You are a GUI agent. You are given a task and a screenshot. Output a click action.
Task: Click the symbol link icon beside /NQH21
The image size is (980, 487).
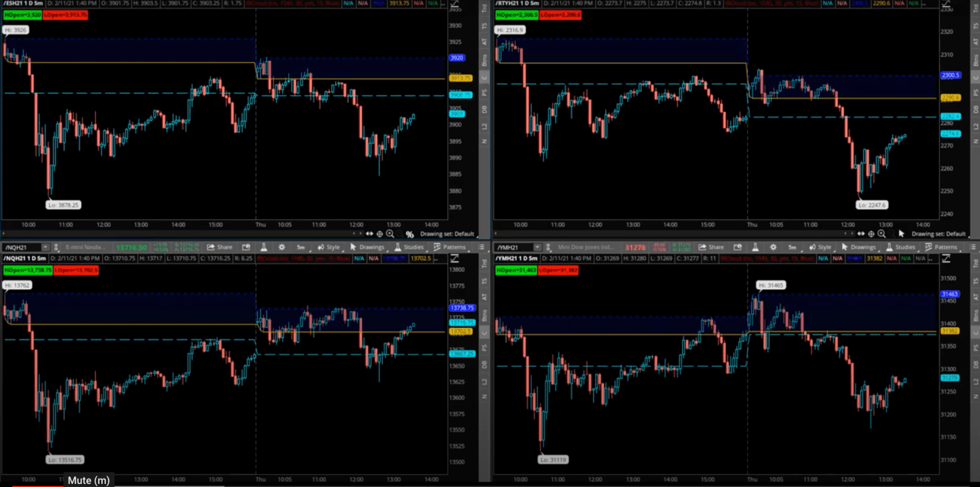coord(56,247)
